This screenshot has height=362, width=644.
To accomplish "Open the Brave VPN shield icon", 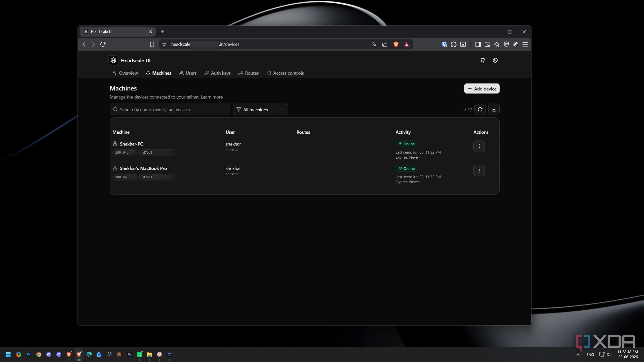I will 506,44.
